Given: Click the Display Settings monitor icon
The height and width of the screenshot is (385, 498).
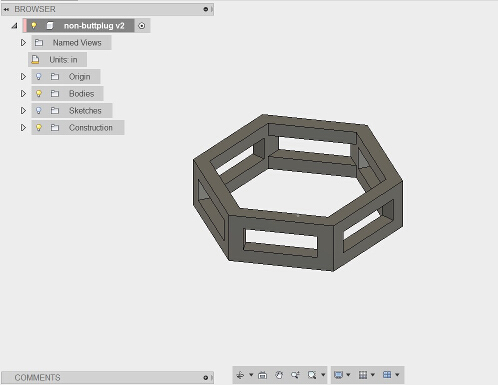Looking at the screenshot, I should [x=338, y=375].
